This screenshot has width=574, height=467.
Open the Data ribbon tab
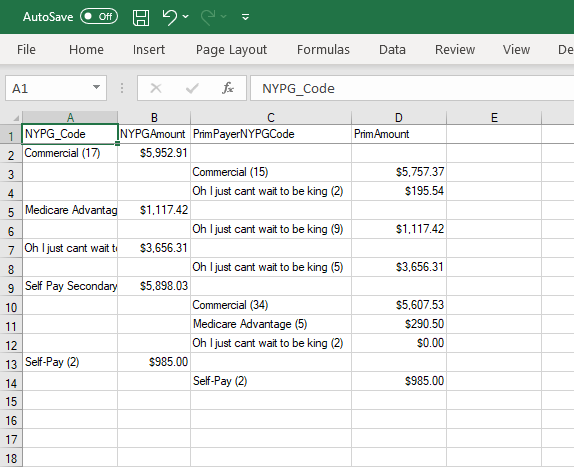[x=392, y=50]
